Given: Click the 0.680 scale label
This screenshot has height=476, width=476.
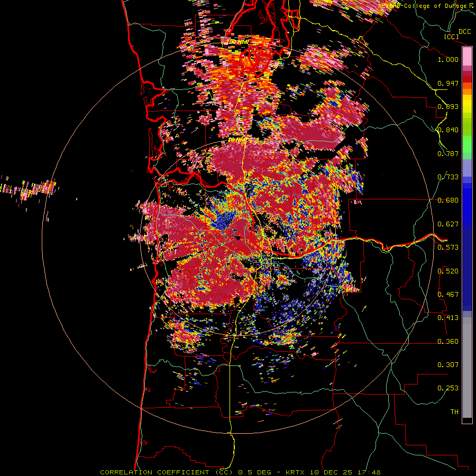Looking at the screenshot, I should [448, 200].
